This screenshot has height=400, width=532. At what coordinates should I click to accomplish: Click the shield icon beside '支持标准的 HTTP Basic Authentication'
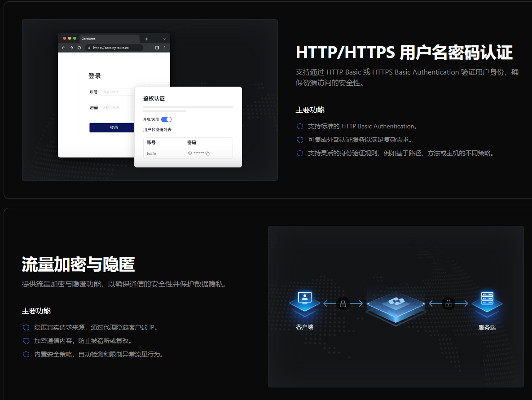pyautogui.click(x=300, y=126)
